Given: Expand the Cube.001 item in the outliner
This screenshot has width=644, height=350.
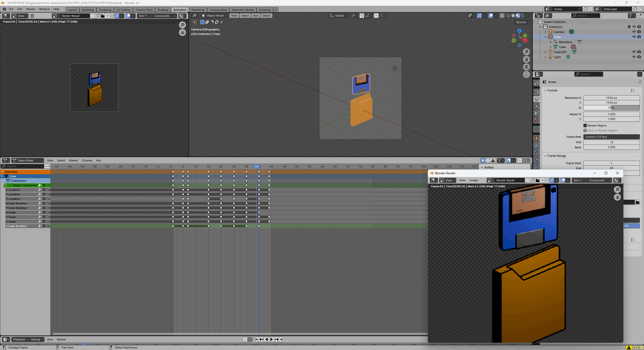Looking at the screenshot, I should (545, 52).
